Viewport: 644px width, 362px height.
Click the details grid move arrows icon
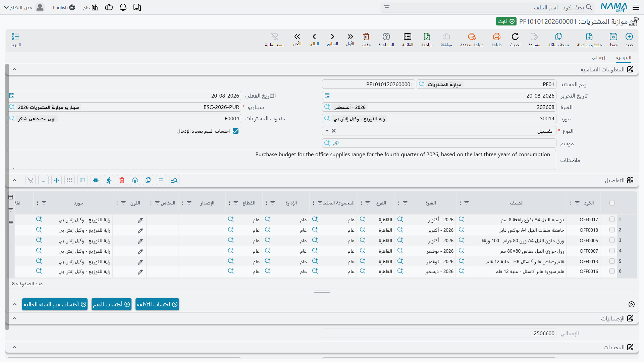click(x=56, y=180)
